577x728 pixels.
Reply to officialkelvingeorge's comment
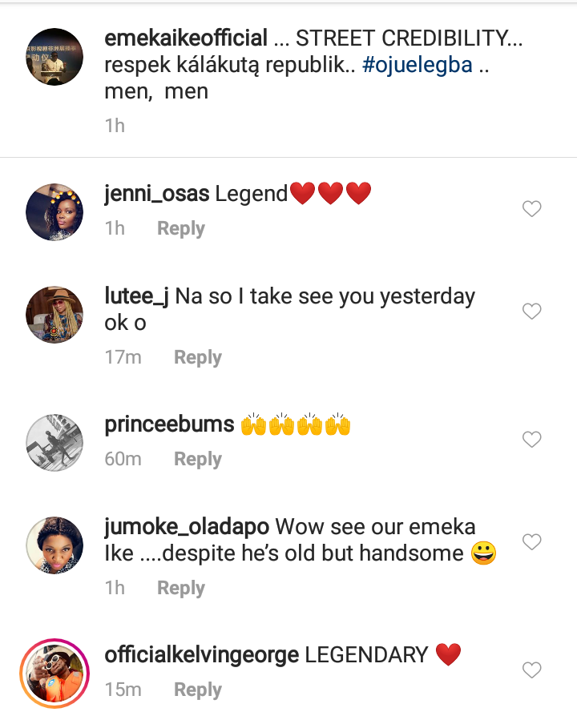(198, 690)
